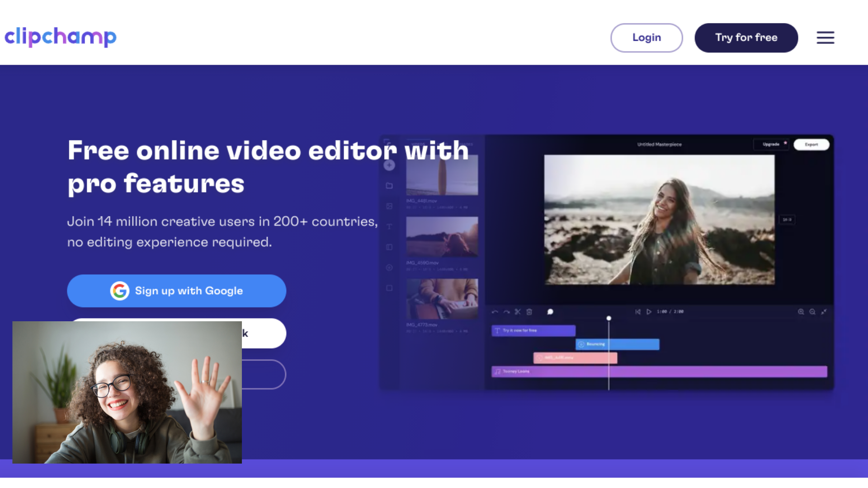
Task: Click the zoom in magnifier on timeline
Action: click(801, 312)
